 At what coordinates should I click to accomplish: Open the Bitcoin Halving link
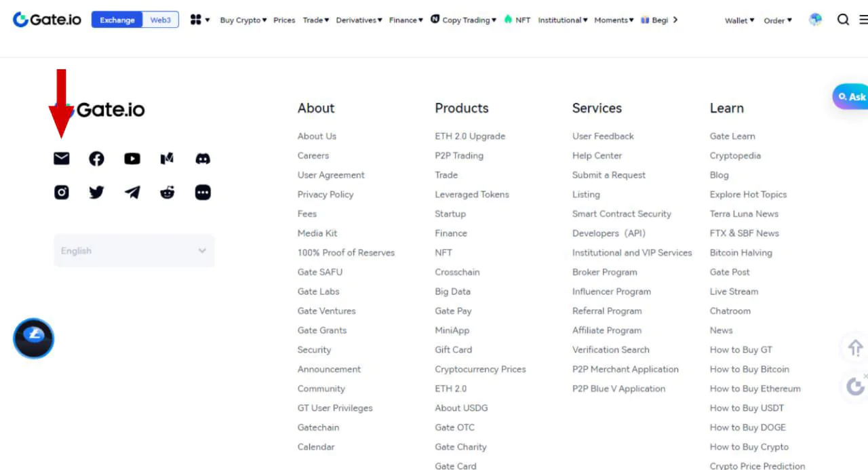(741, 252)
